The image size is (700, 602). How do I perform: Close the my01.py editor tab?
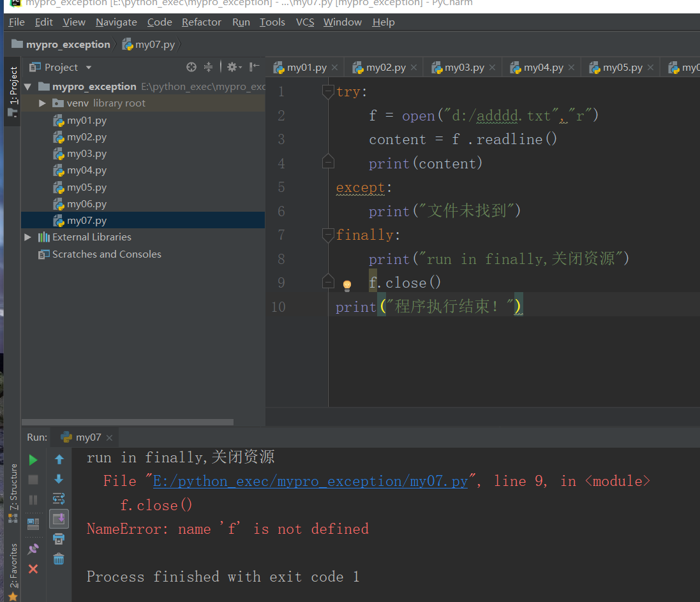(x=335, y=68)
